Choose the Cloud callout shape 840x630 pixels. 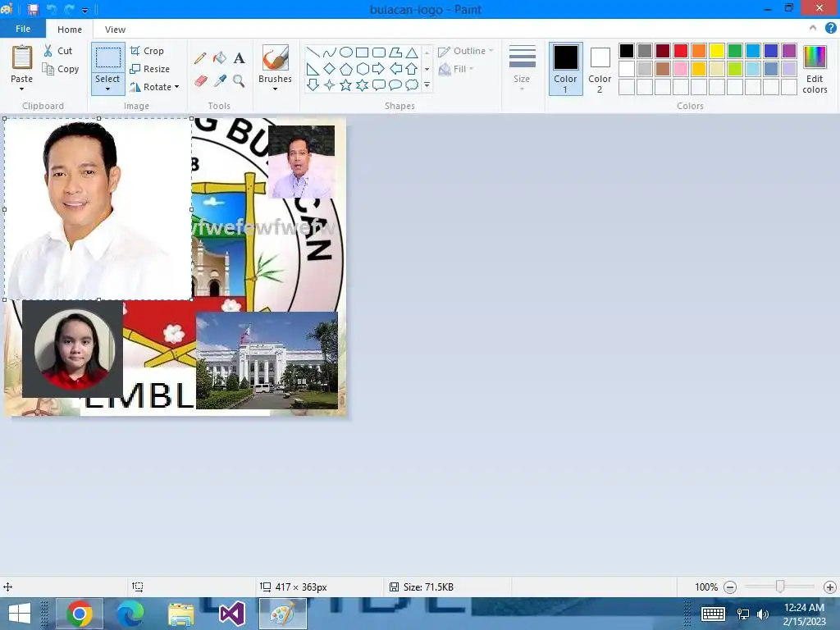tap(412, 84)
